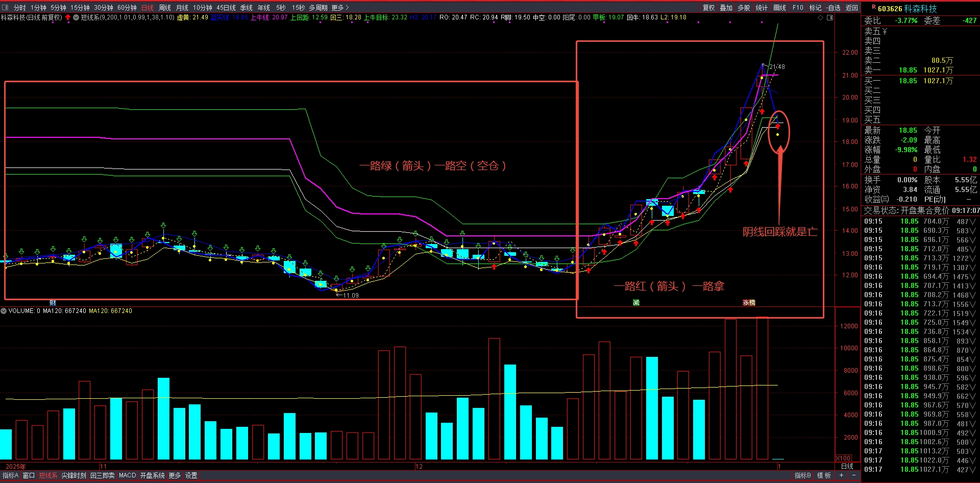
Task: Expand the 短线系 indicator dropdown arrow
Action: [76, 17]
